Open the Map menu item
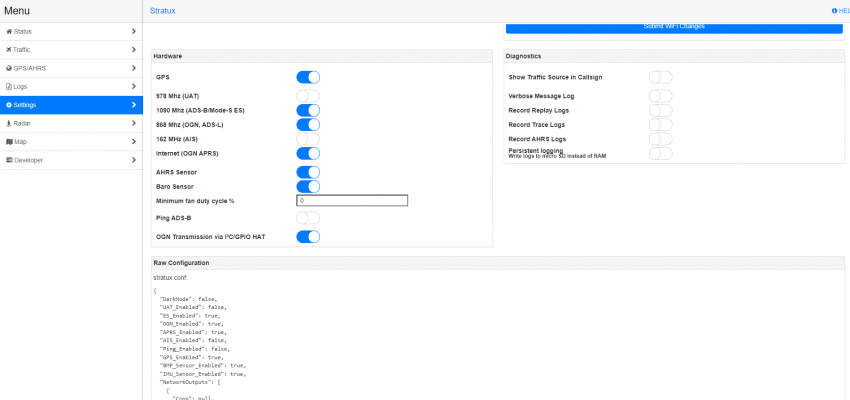The height and width of the screenshot is (400, 850). pyautogui.click(x=71, y=142)
